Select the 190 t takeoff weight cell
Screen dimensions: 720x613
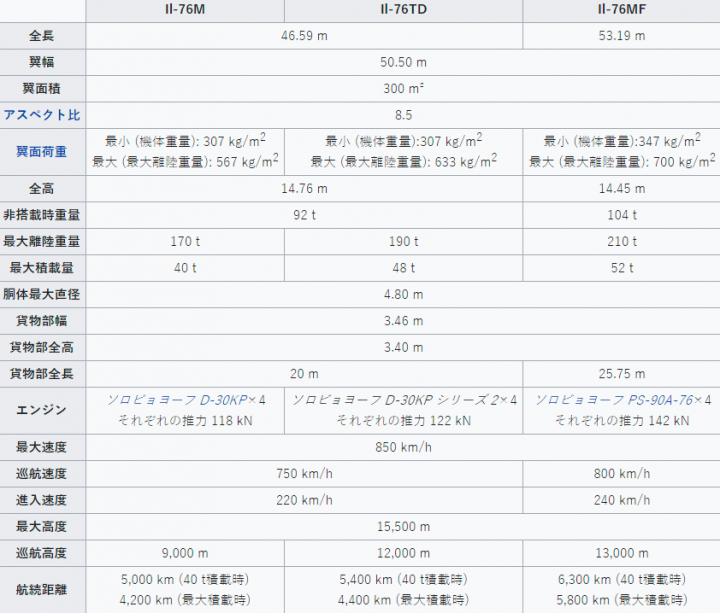tap(404, 242)
